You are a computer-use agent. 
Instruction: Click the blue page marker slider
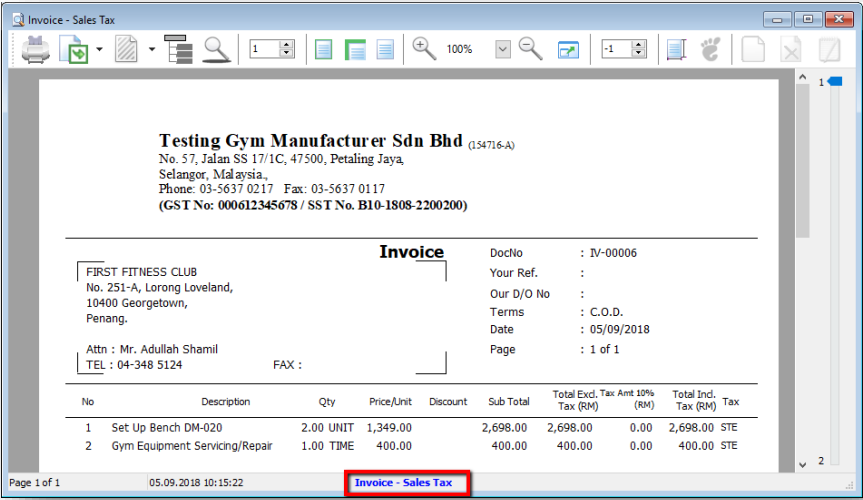click(x=835, y=81)
